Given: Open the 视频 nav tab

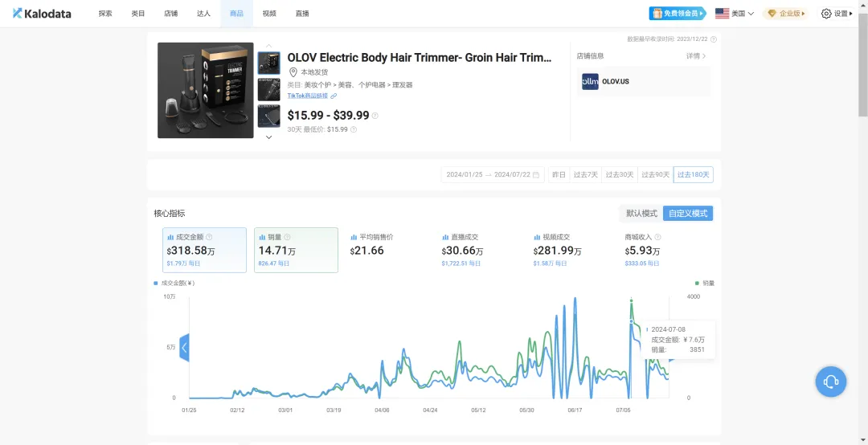Looking at the screenshot, I should (x=269, y=14).
